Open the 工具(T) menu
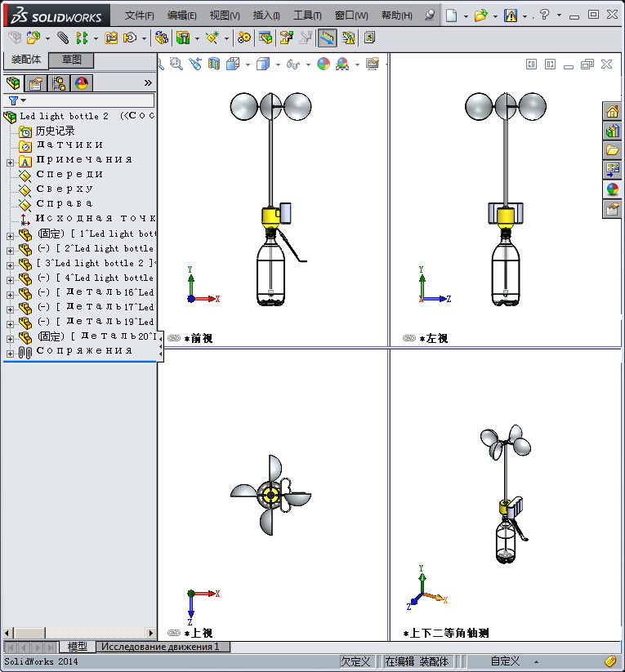The image size is (625, 672). [x=307, y=16]
